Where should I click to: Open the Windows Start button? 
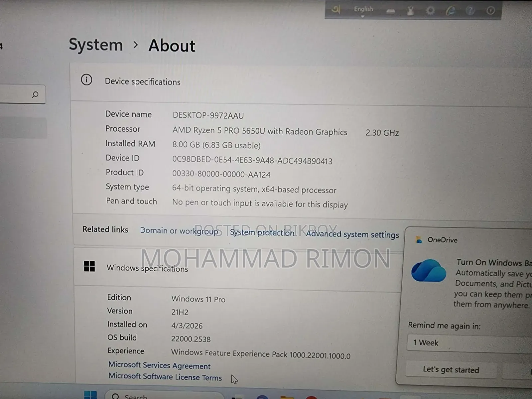[90, 395]
